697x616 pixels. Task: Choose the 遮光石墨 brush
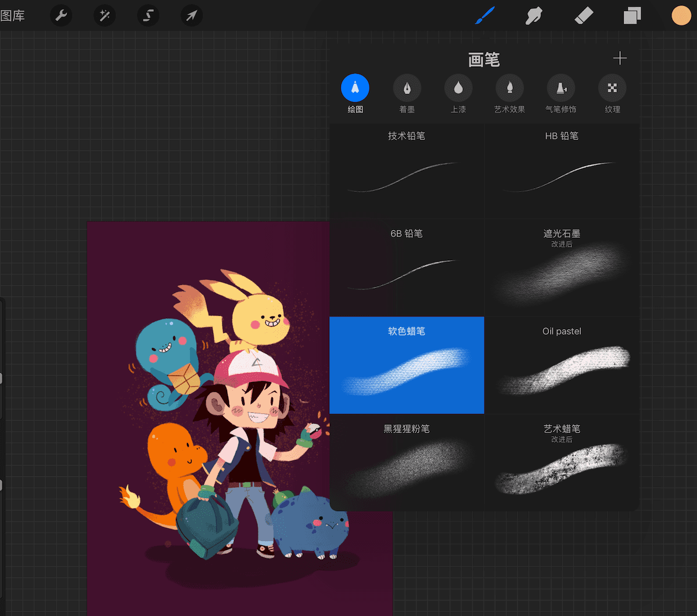coord(562,268)
